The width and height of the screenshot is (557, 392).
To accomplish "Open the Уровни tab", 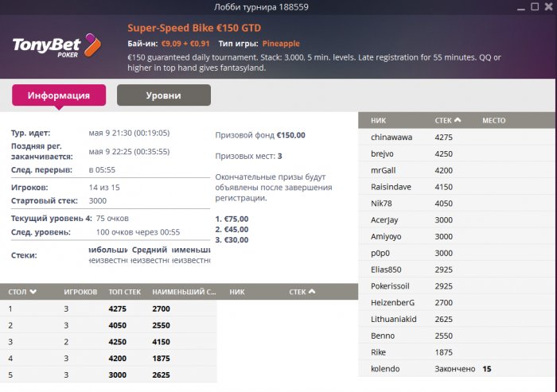I will pyautogui.click(x=163, y=95).
